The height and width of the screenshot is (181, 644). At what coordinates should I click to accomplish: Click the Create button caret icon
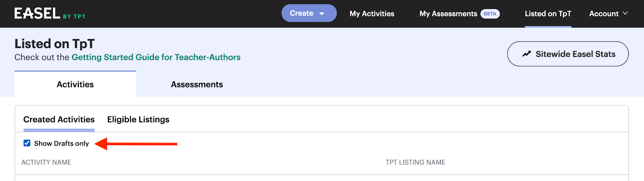[x=322, y=14]
